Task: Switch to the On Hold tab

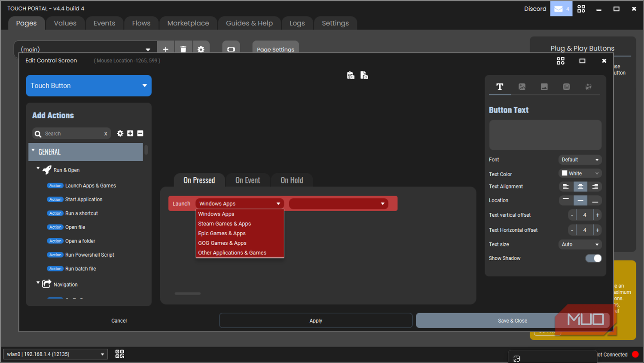Action: coord(292,180)
